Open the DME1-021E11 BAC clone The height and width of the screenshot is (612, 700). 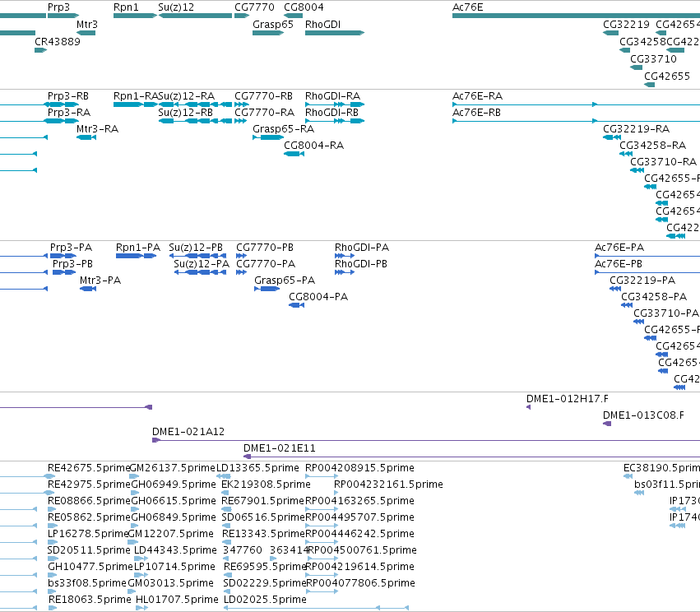coord(472,457)
